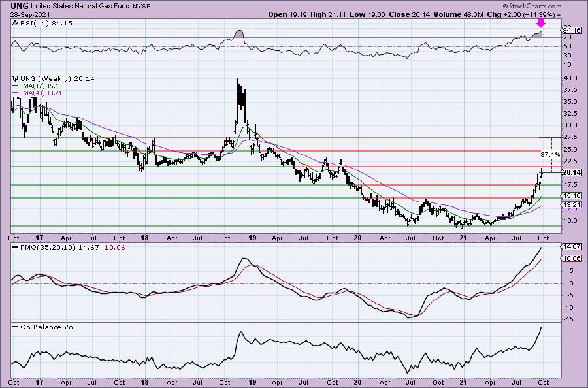Click the PMO(35,20,10) indicator label
This screenshot has width=588, height=388.
point(49,248)
